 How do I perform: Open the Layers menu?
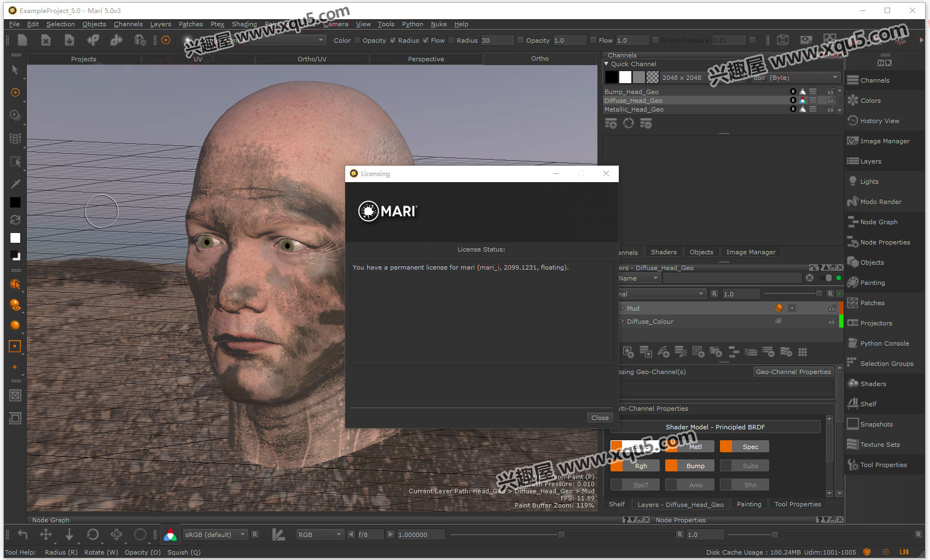(160, 24)
